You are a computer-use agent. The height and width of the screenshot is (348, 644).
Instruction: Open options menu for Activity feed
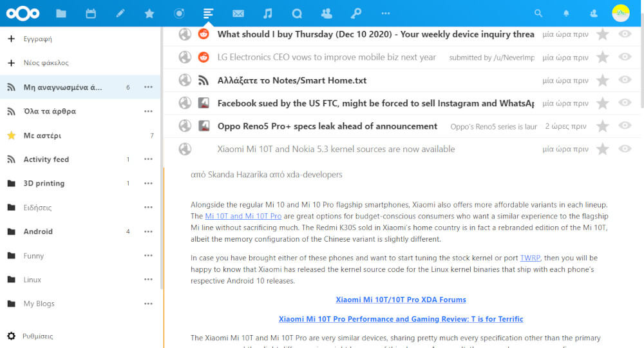[x=148, y=159]
